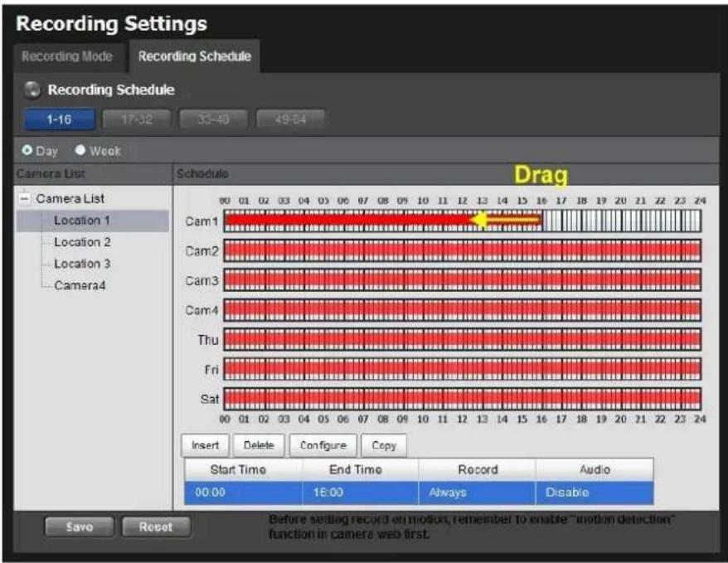The image size is (728, 563).
Task: Click the Audio column header
Action: tap(595, 469)
